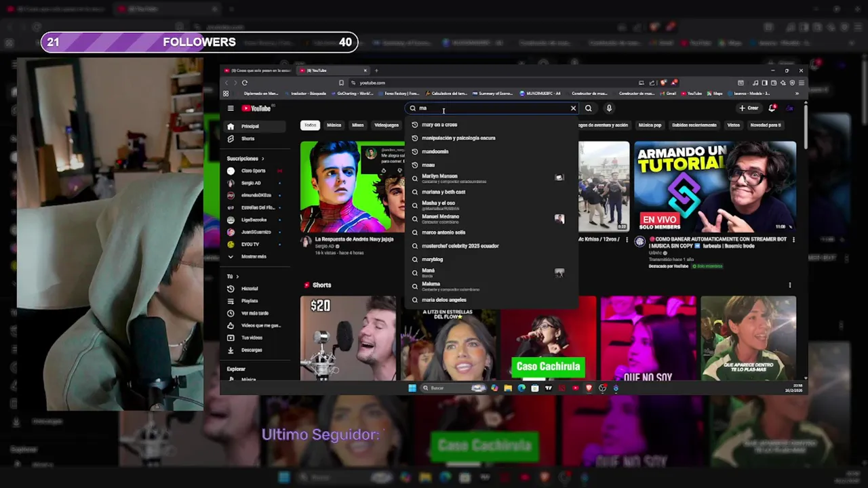Click the taskbar Buscar search box
868x488 pixels.
453,388
